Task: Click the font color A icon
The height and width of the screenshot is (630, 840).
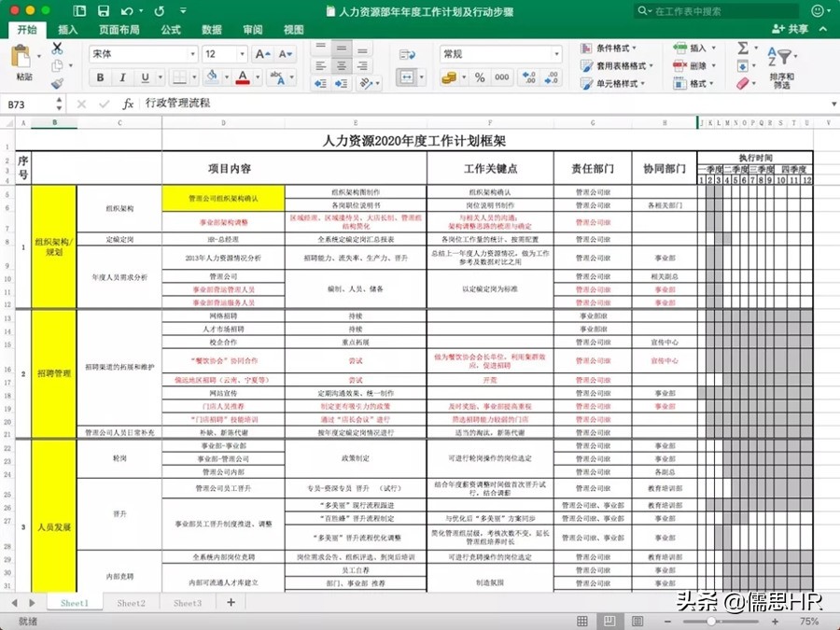Action: 243,77
